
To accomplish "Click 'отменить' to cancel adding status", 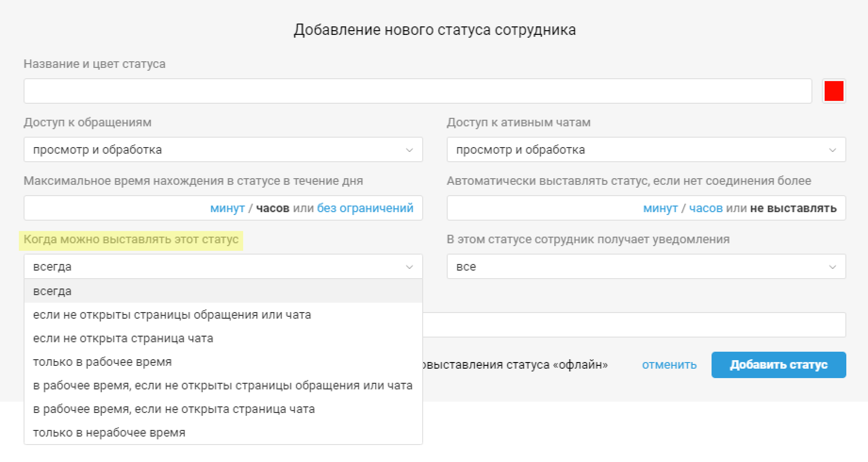I will pyautogui.click(x=669, y=364).
